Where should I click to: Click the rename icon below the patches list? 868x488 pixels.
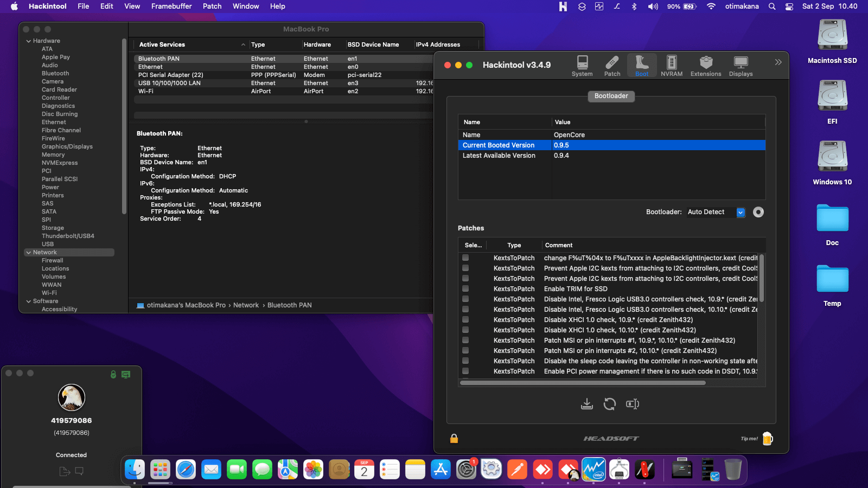633,404
